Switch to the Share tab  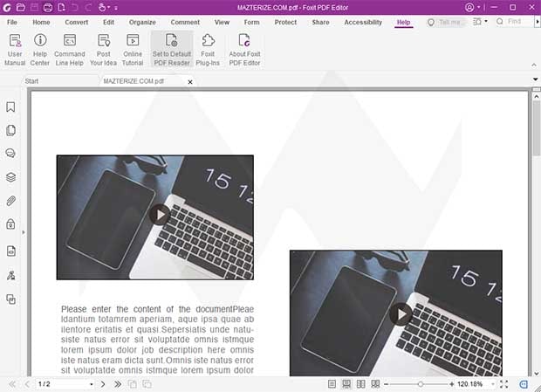click(320, 22)
